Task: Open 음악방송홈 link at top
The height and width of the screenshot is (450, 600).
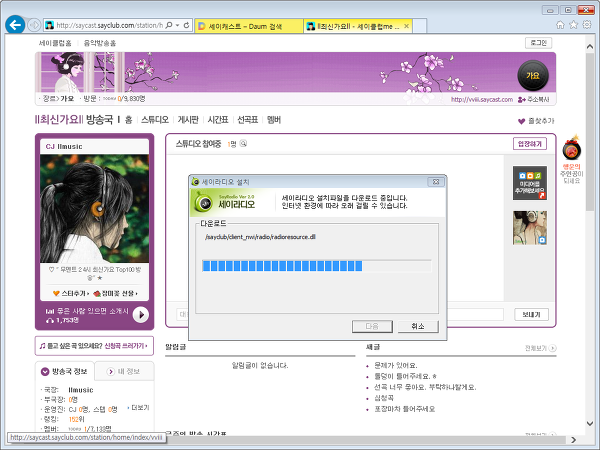Action: coord(100,43)
